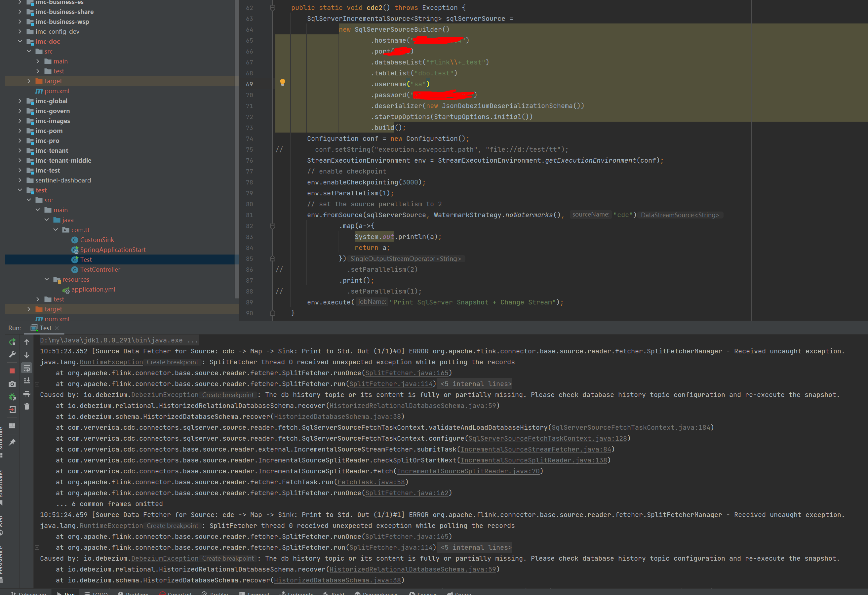Stop the running process (red square)
868x595 pixels.
12,371
